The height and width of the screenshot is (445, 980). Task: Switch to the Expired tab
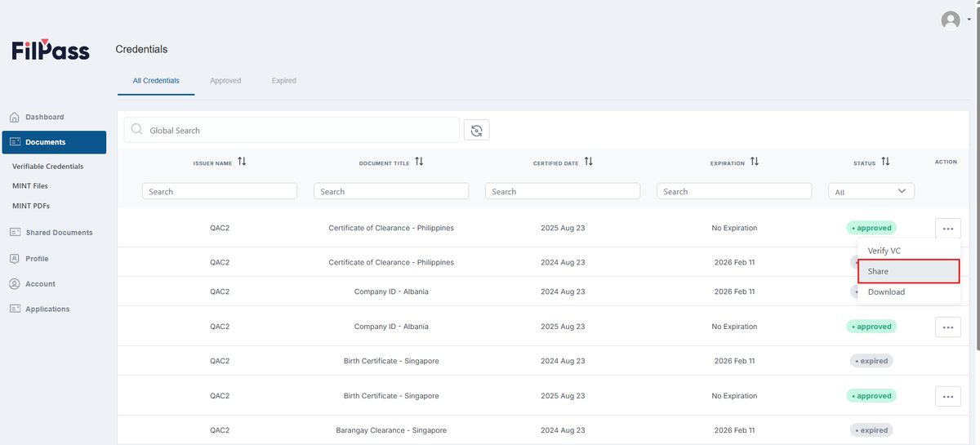(x=284, y=81)
